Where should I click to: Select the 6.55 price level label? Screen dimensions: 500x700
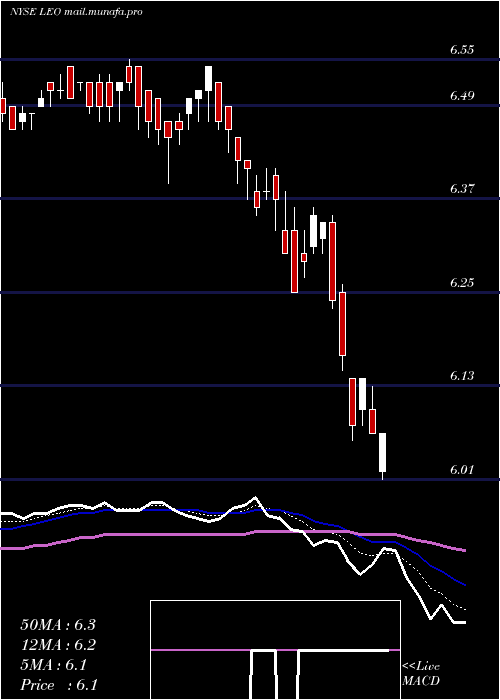point(461,50)
